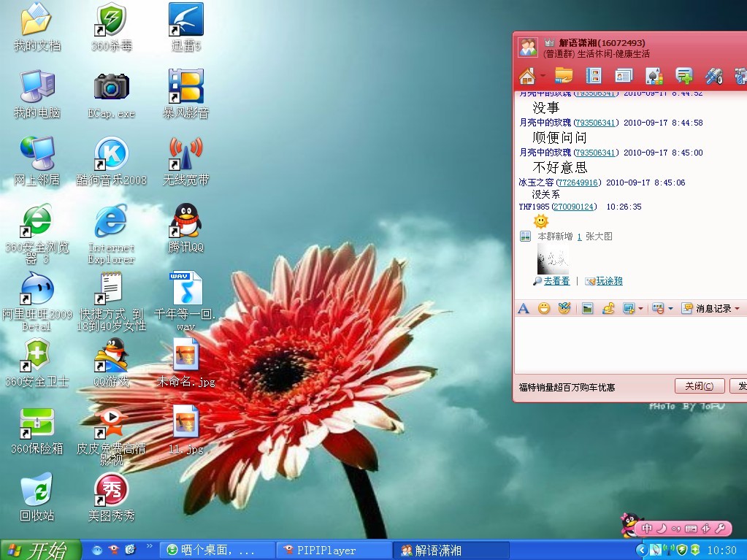Toggle IME Chinese mode '中' indicator
This screenshot has width=747, height=560.
coord(647,528)
